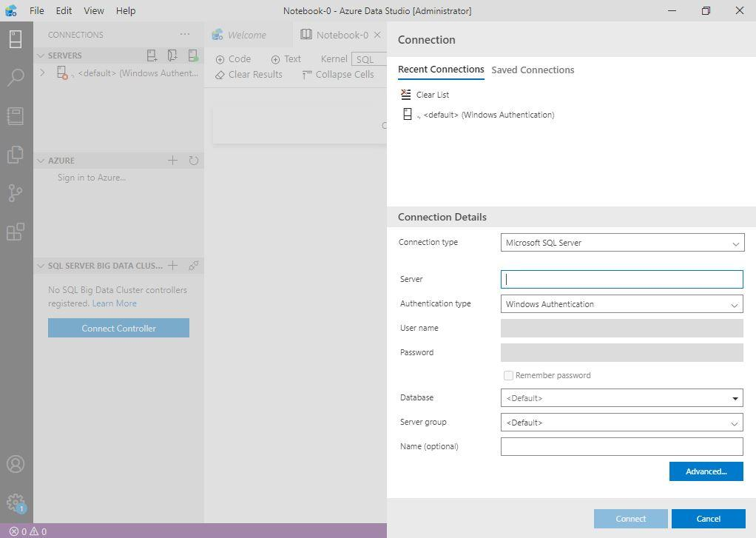Open the Extensions view icon
The width and height of the screenshot is (756, 538).
pyautogui.click(x=16, y=232)
